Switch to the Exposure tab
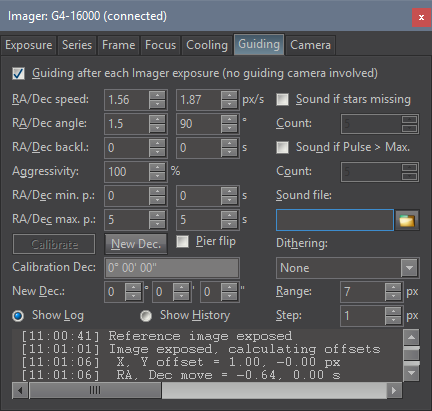The height and width of the screenshot is (411, 432). coord(29,45)
